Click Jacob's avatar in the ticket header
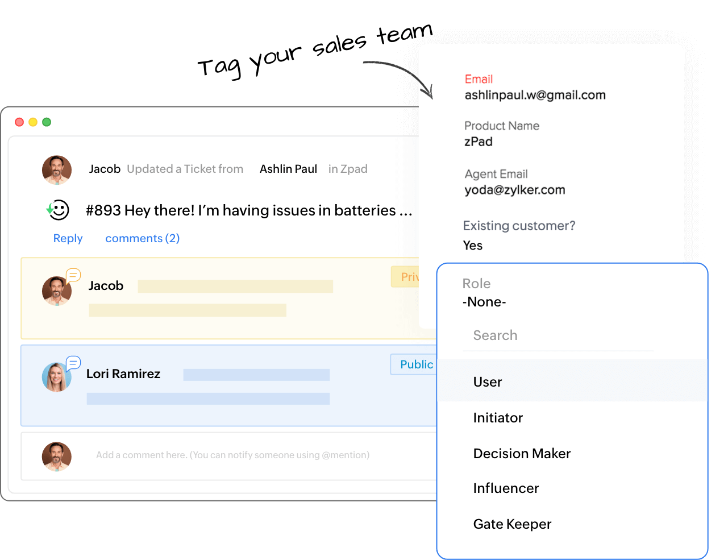 [57, 170]
